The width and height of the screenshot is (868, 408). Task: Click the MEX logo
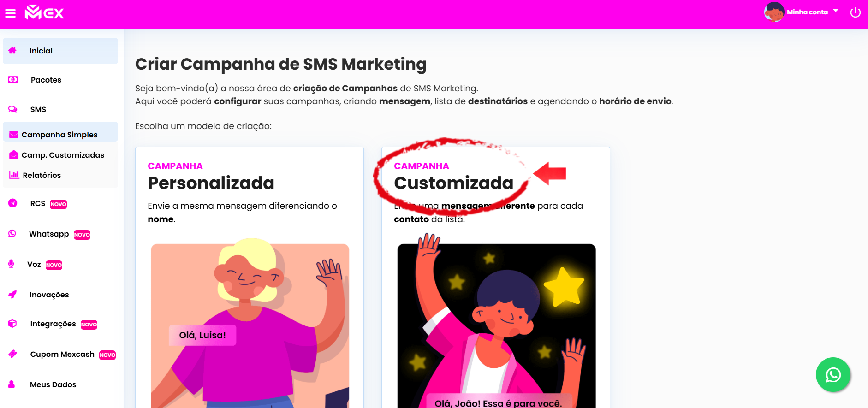click(44, 12)
